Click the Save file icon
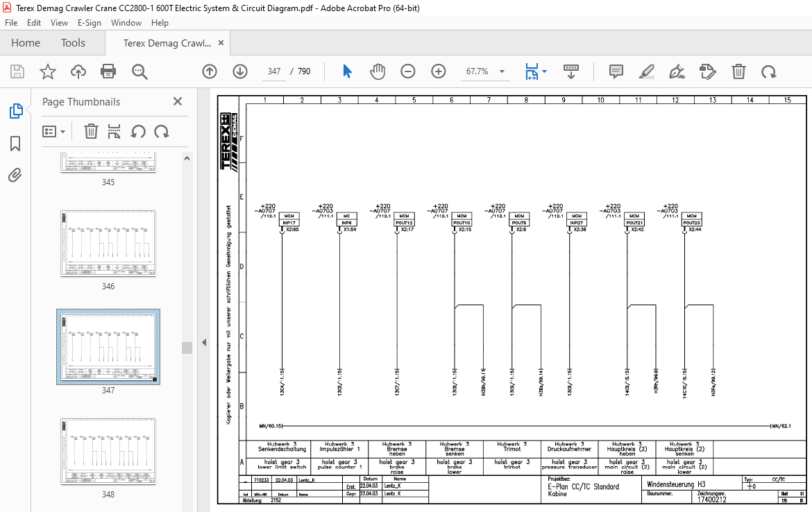Image resolution: width=812 pixels, height=512 pixels. pos(17,71)
